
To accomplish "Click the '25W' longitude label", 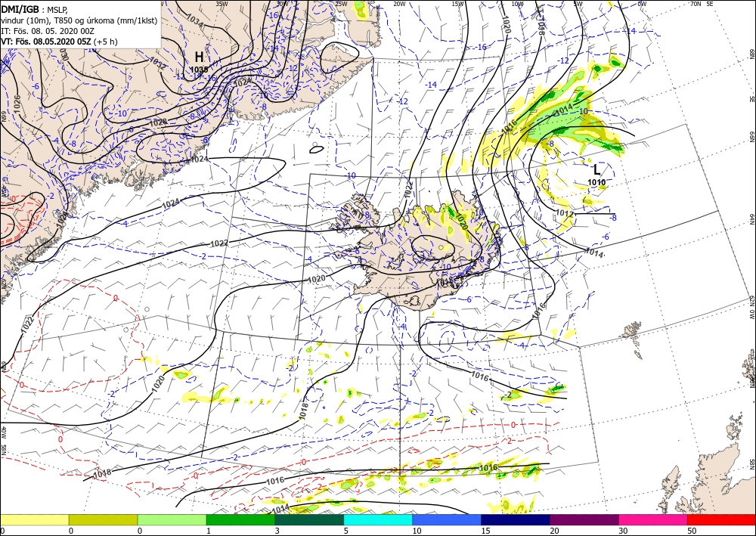I will pos(340,4).
